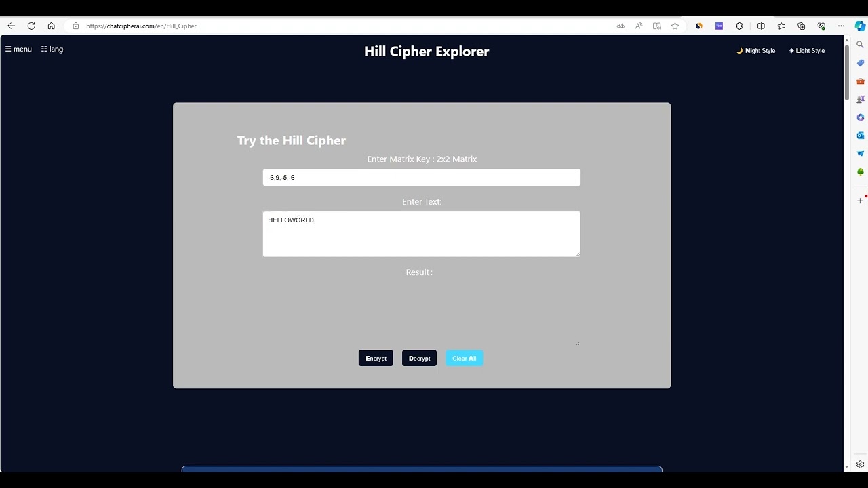The image size is (868, 488).
Task: Start Read Aloud from address bar
Action: [639, 26]
